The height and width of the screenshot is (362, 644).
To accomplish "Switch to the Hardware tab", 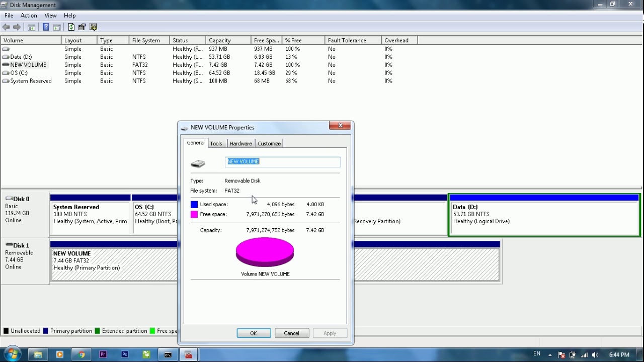I will point(240,144).
